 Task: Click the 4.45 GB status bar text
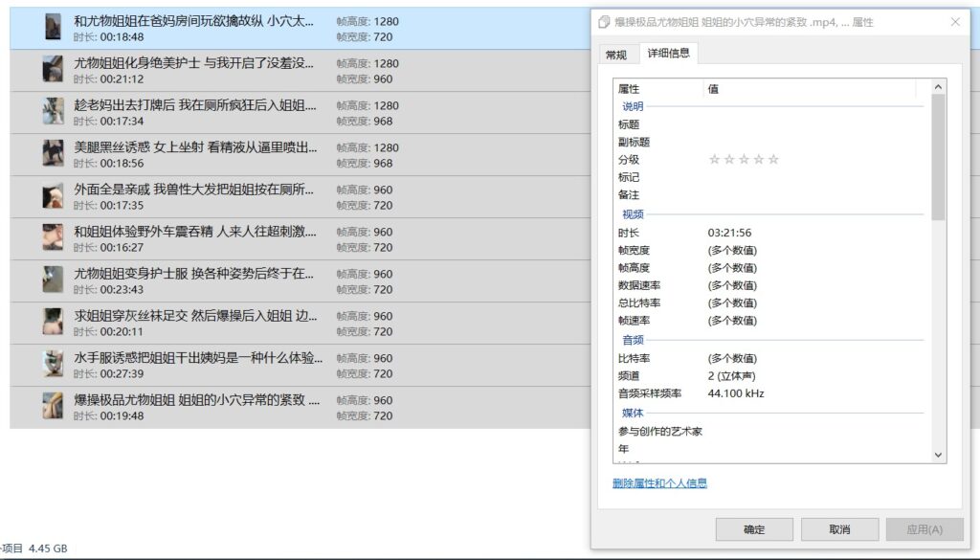(48, 549)
